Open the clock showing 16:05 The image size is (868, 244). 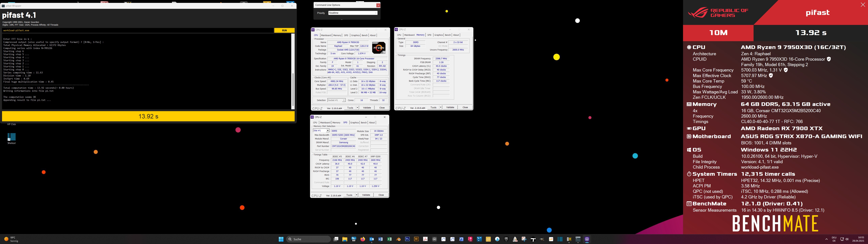pos(858,239)
